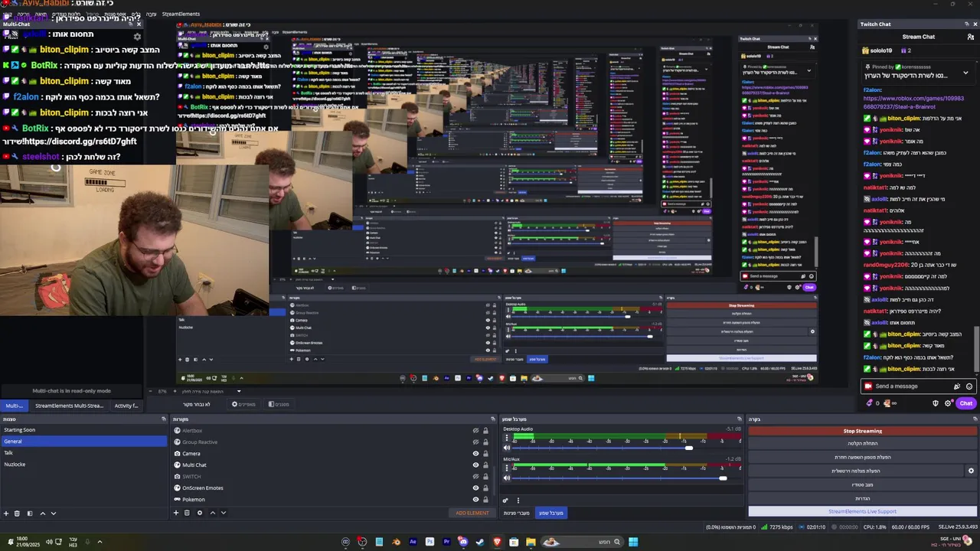Add a new scene with plus icon
Image resolution: width=980 pixels, height=551 pixels.
tap(6, 514)
